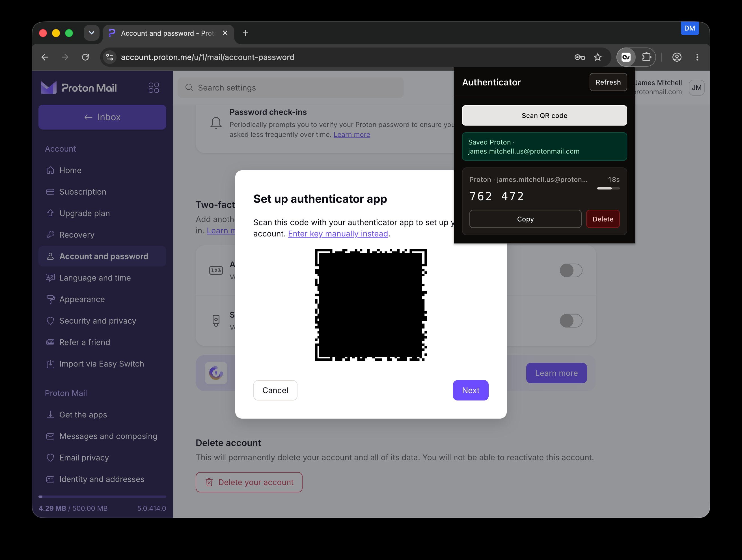
Task: Open Subscription settings
Action: tap(102, 192)
